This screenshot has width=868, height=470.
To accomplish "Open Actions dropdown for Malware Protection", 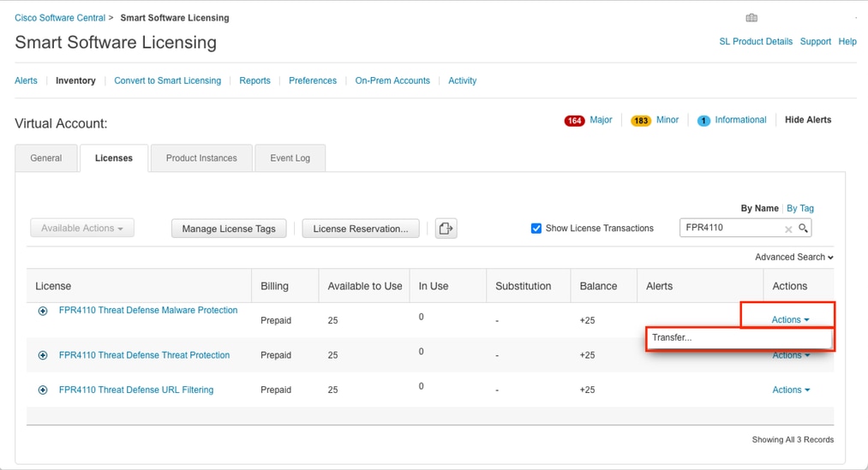I will pyautogui.click(x=791, y=319).
